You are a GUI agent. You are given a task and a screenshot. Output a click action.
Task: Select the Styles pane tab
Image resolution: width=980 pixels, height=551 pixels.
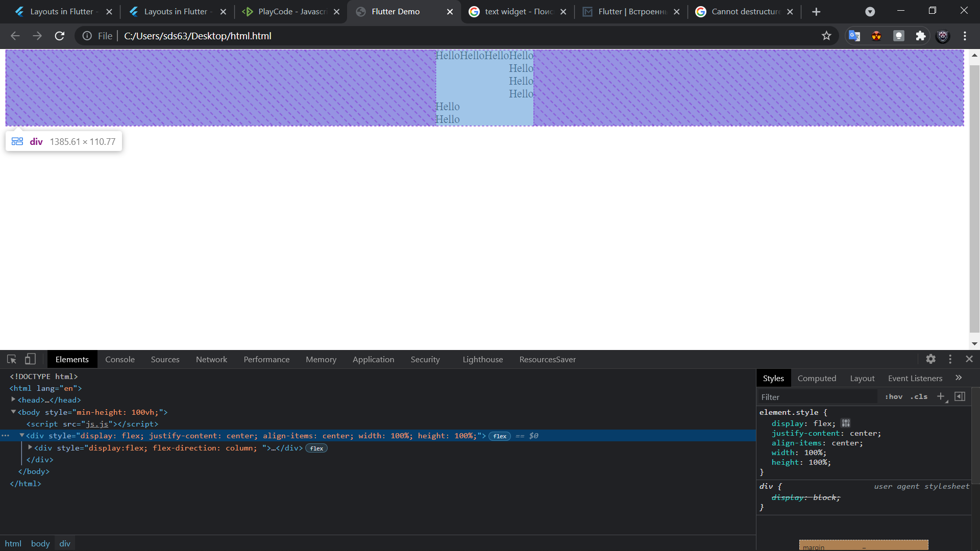pos(773,378)
